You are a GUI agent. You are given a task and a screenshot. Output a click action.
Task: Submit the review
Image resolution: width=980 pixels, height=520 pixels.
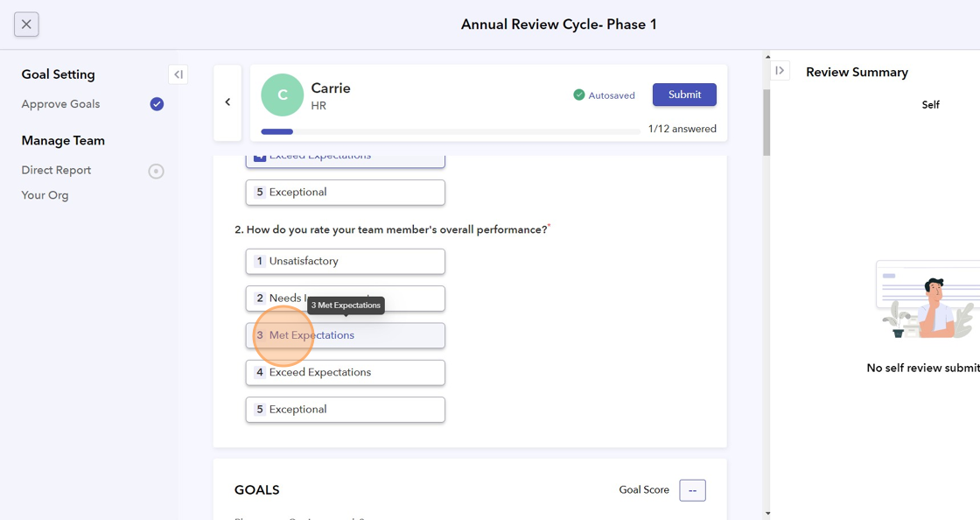coord(684,95)
